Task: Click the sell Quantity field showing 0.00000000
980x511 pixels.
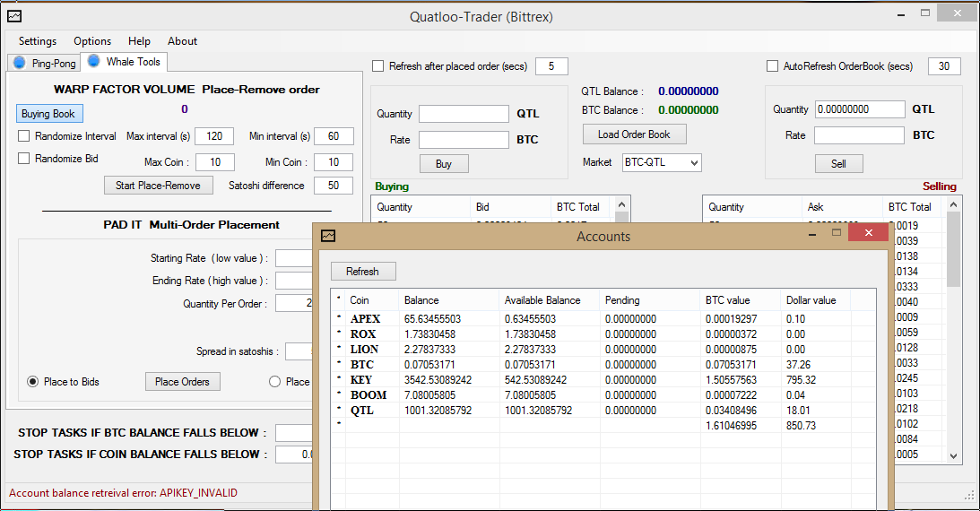Action: (x=860, y=109)
